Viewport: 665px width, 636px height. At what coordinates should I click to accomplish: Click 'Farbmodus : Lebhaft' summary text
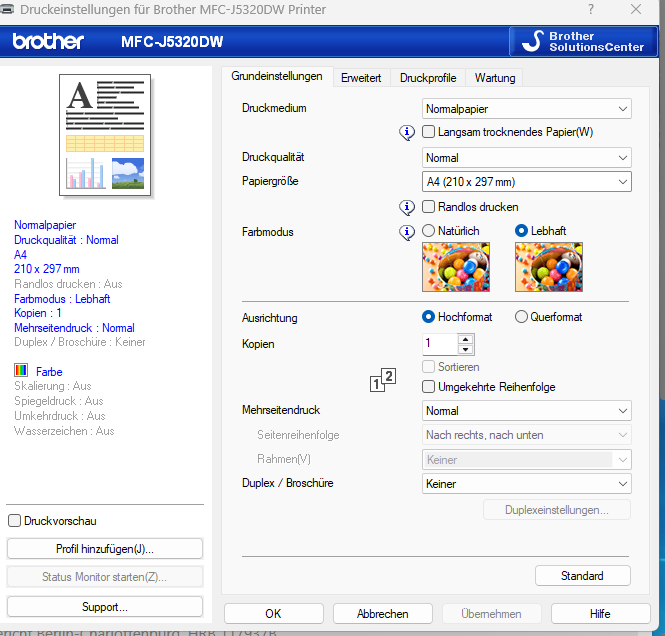pyautogui.click(x=62, y=299)
